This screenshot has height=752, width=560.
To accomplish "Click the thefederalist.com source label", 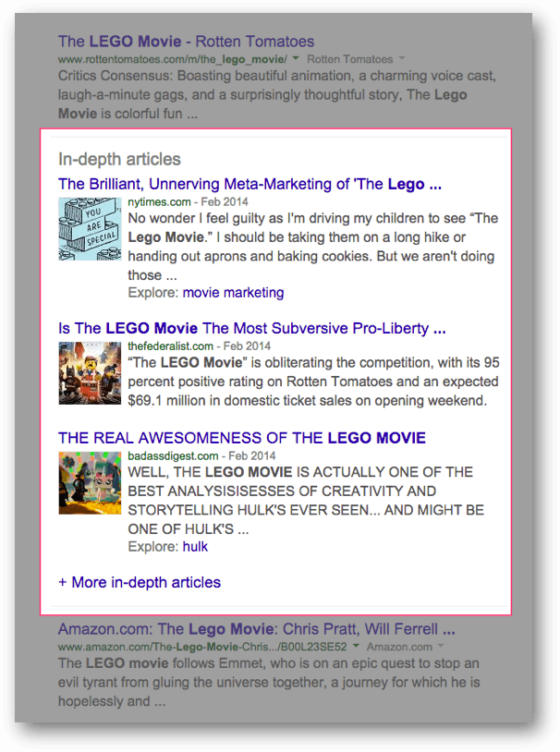I will coord(170,346).
